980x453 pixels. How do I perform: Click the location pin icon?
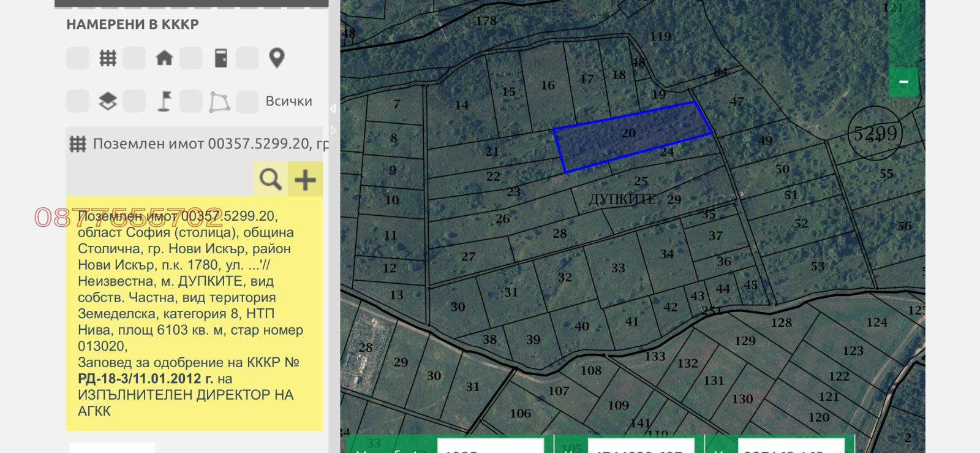(277, 58)
